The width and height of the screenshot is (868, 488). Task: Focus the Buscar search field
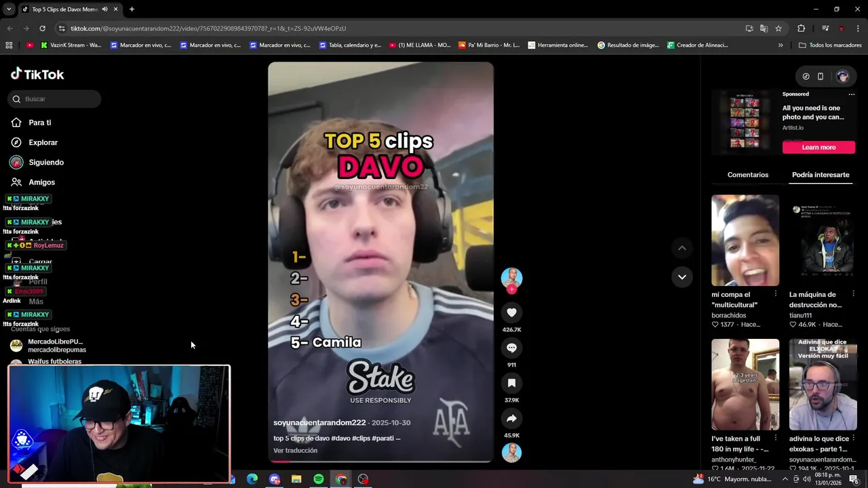tap(54, 99)
